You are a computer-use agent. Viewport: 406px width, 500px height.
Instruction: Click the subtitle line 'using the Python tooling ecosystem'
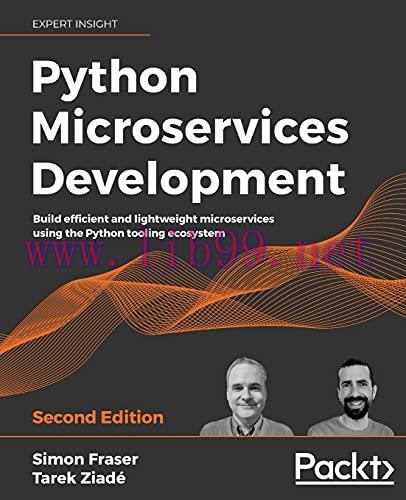129,233
